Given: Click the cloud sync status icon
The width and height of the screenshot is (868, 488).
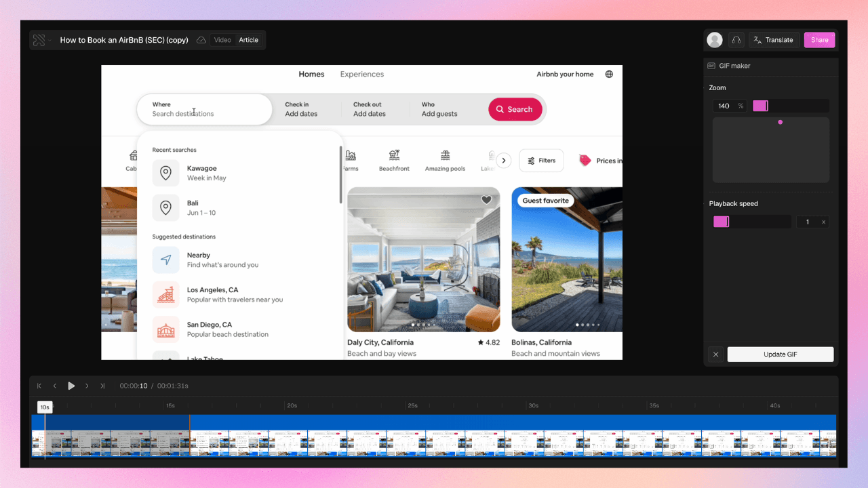Looking at the screenshot, I should click(x=201, y=40).
